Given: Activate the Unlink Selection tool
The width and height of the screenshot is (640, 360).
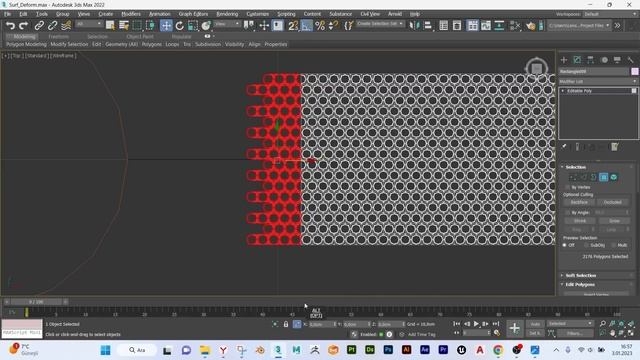Looking at the screenshot, I should 52,26.
